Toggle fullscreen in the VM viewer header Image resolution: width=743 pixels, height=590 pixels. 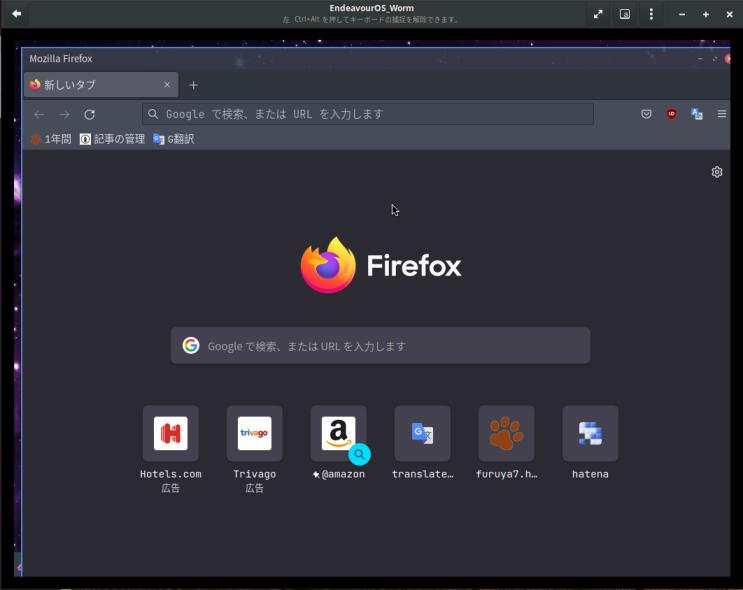point(598,14)
